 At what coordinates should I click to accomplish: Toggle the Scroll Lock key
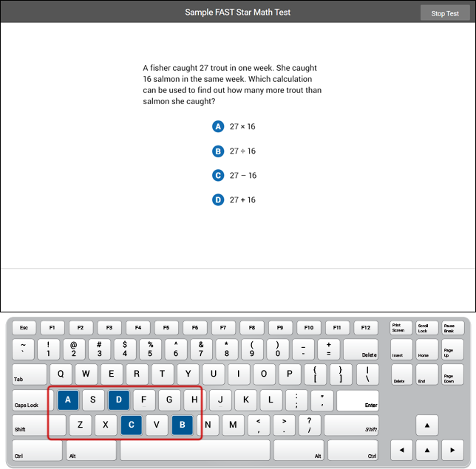point(426,328)
